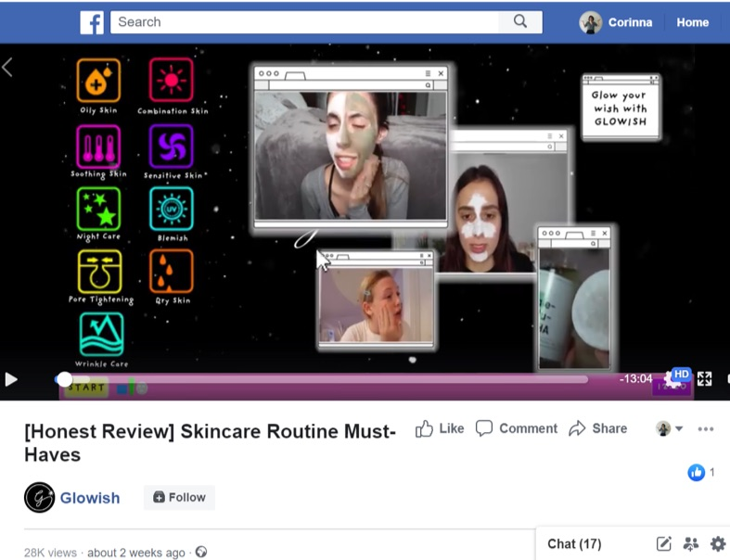
Task: Open the Corinna profile link
Action: point(630,22)
